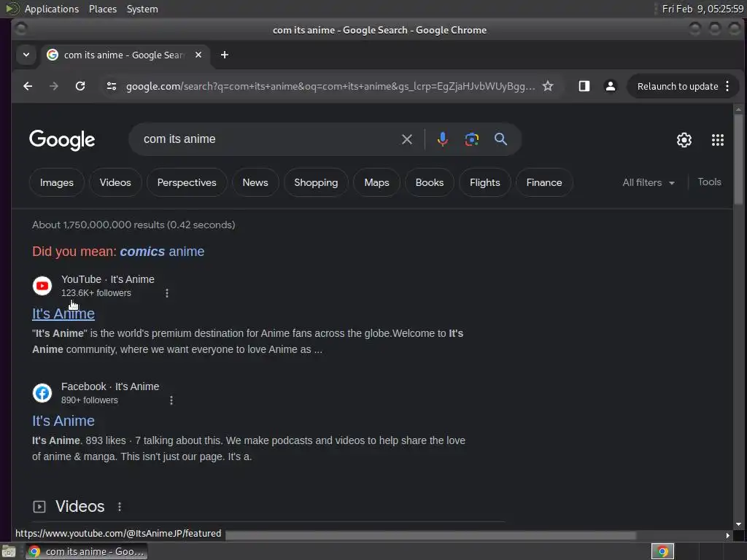Start voice search with the microphone icon
The height and width of the screenshot is (560, 747).
(x=443, y=139)
